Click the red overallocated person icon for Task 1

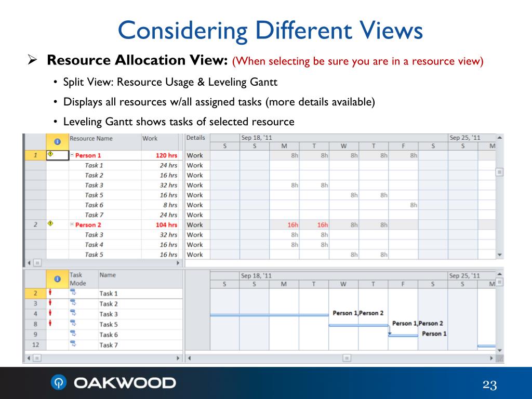pyautogui.click(x=50, y=292)
